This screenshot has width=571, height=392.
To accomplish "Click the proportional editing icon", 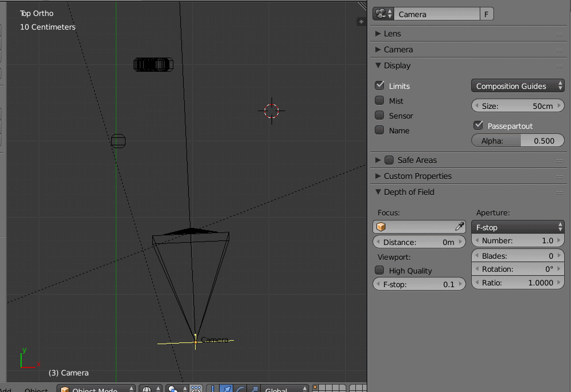I will click(196, 389).
